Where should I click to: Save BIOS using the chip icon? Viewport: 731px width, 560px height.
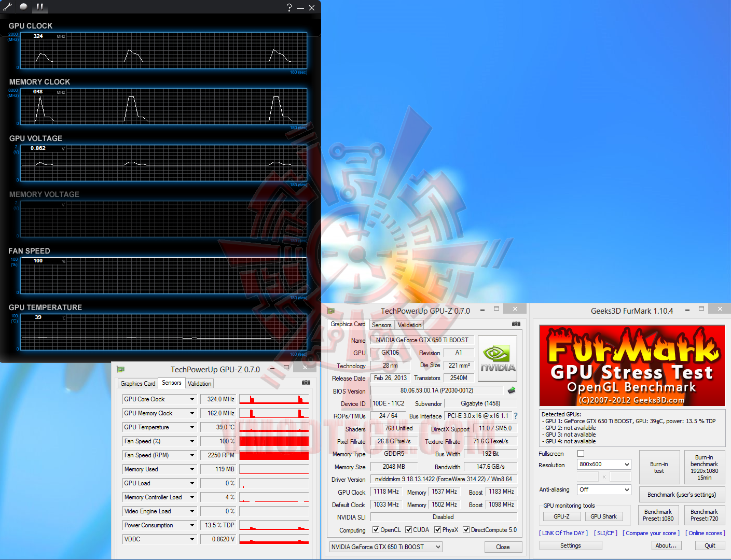tap(512, 390)
